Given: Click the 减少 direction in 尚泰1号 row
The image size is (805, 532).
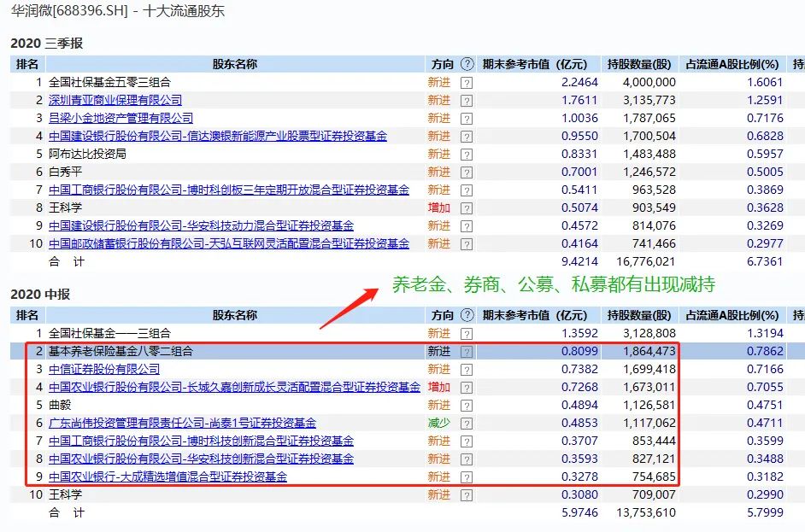Looking at the screenshot, I should (439, 424).
